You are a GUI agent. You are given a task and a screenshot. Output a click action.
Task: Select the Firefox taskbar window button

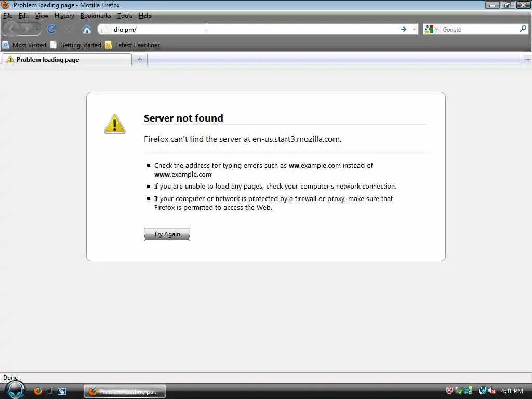click(125, 392)
